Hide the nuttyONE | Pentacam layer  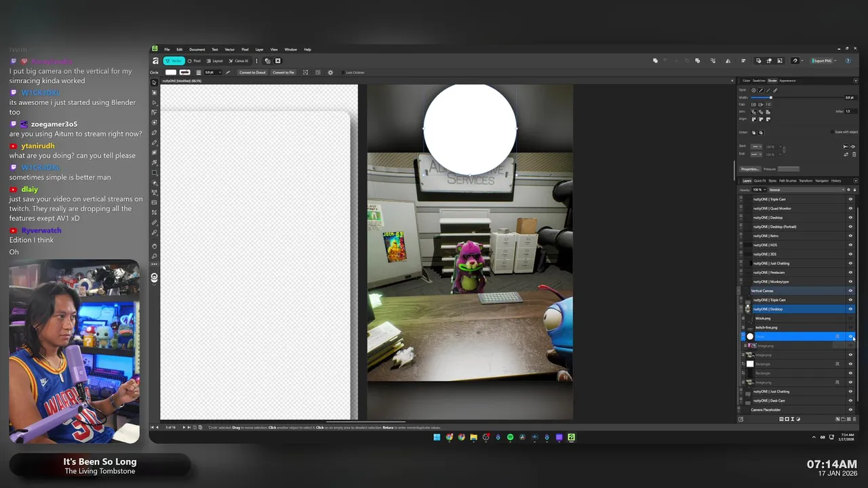coord(850,272)
